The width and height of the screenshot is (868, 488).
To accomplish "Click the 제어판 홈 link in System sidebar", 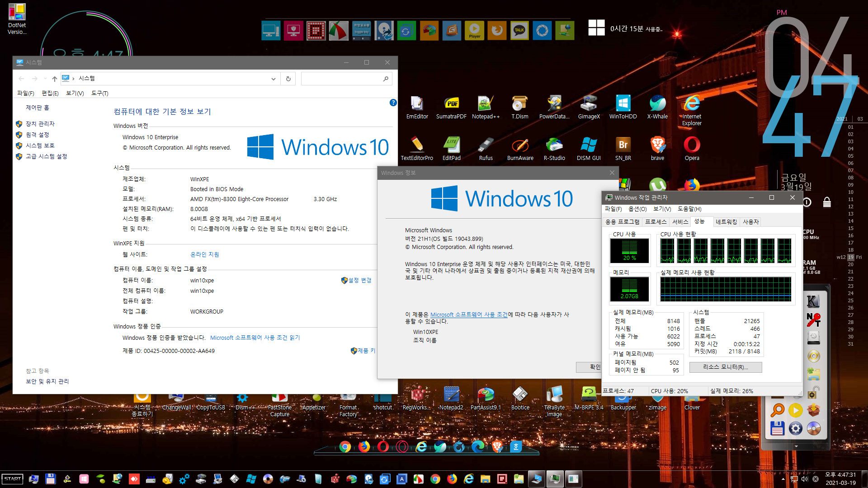I will point(38,108).
